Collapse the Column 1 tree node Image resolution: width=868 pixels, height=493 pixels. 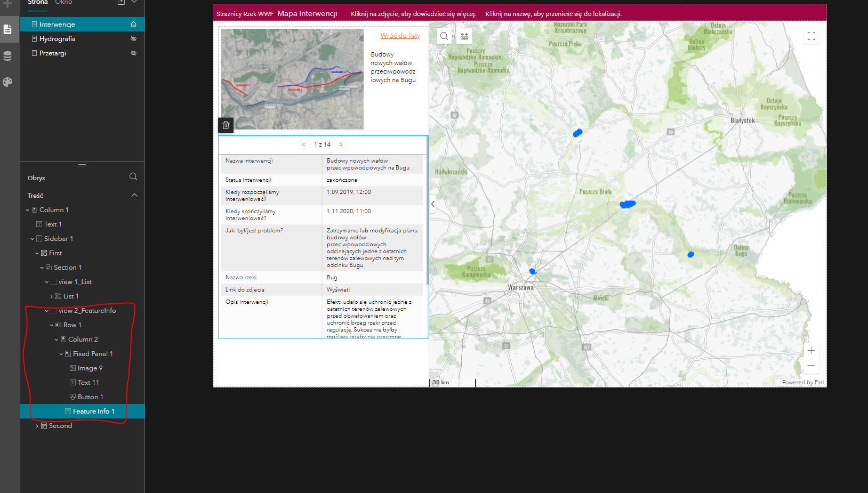pos(28,210)
